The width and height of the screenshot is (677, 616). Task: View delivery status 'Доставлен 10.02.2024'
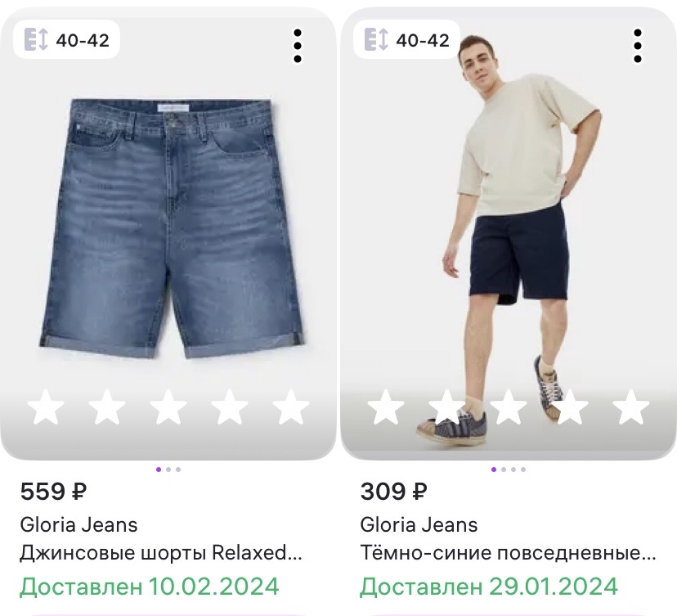click(150, 587)
